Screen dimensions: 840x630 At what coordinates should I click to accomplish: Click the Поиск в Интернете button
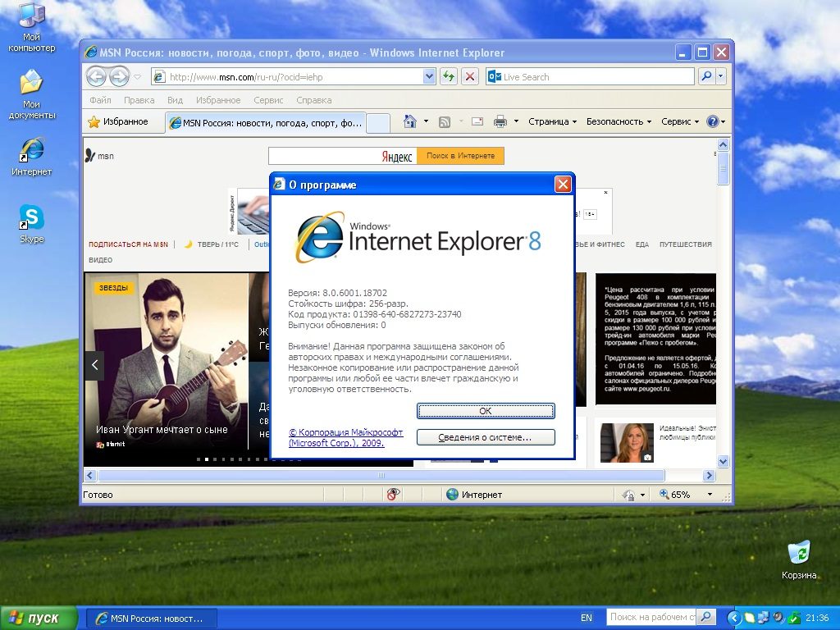[x=461, y=156]
